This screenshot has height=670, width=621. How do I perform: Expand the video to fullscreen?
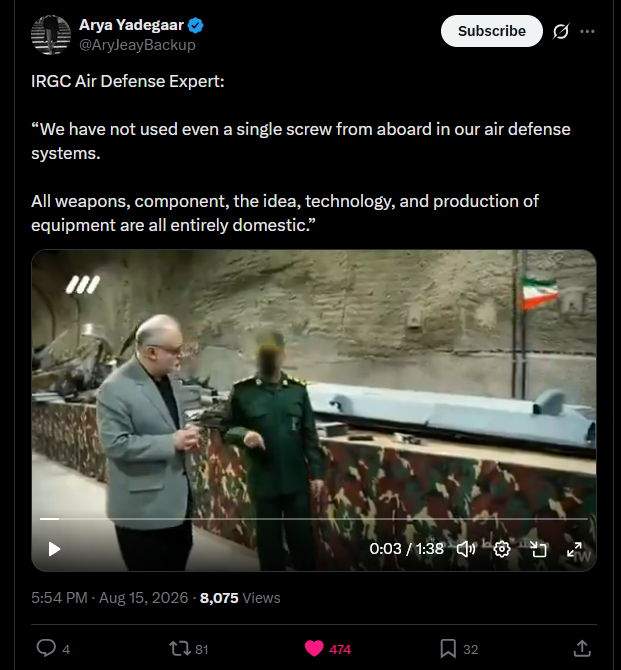pos(574,549)
